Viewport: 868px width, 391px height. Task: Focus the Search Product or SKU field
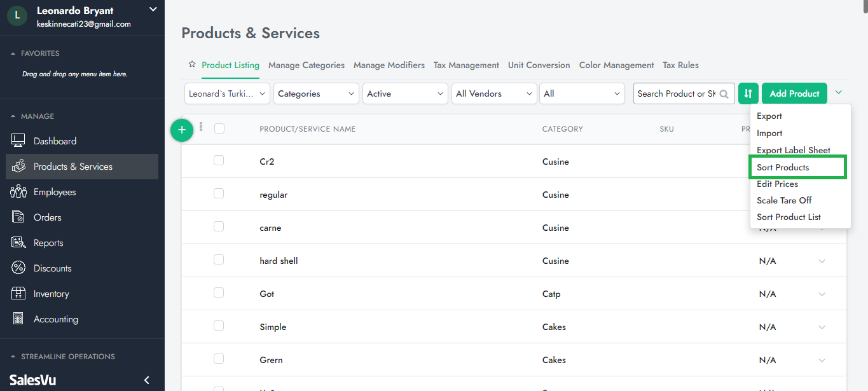coord(676,93)
